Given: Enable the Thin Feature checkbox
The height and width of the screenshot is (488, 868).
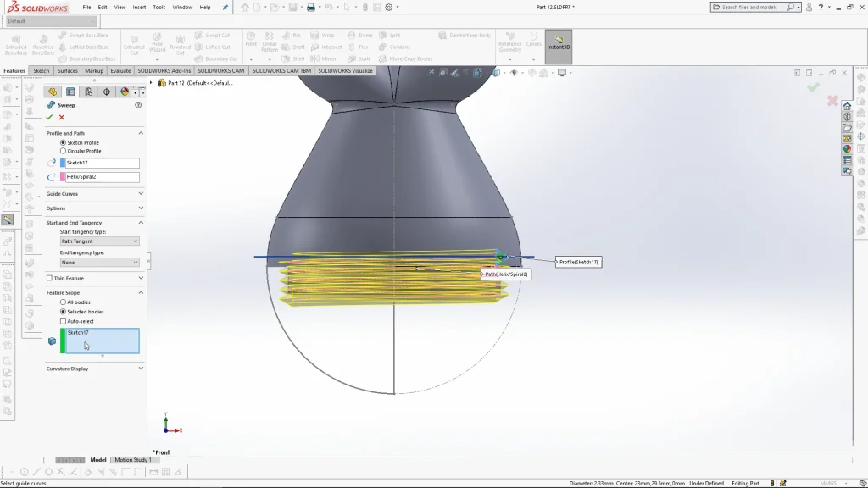Looking at the screenshot, I should [x=50, y=278].
